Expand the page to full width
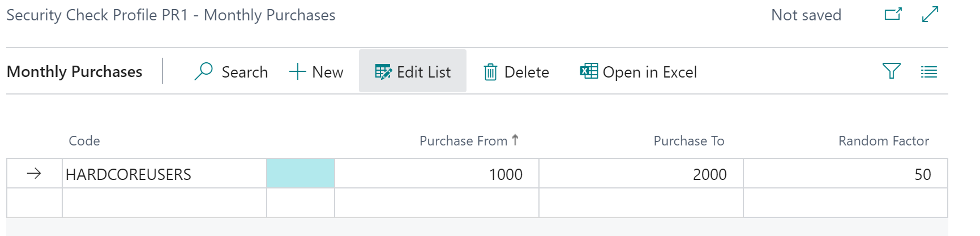 (x=930, y=14)
